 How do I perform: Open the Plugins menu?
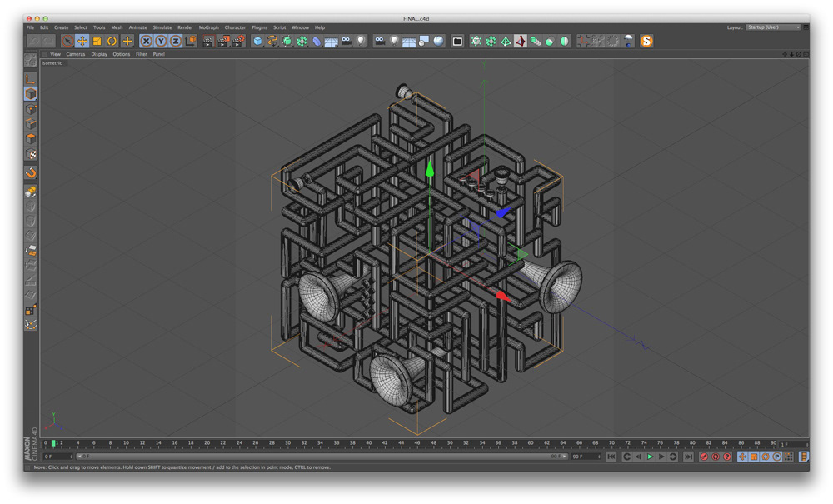(x=259, y=27)
